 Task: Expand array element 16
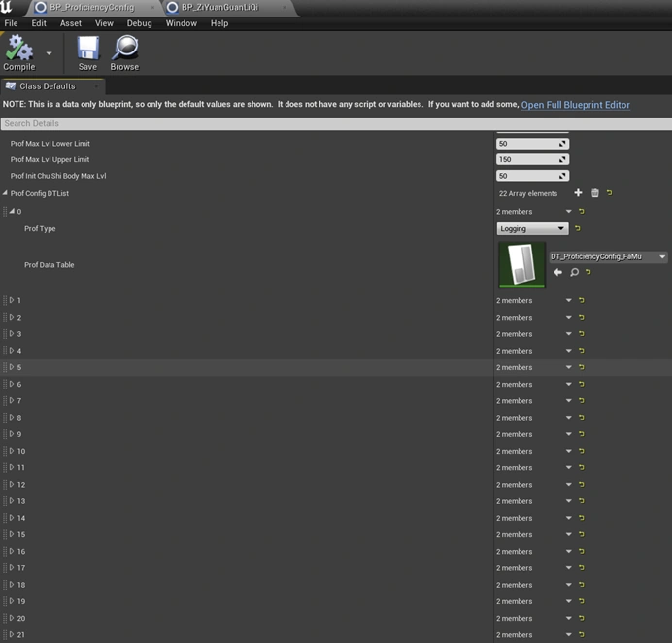pos(12,551)
